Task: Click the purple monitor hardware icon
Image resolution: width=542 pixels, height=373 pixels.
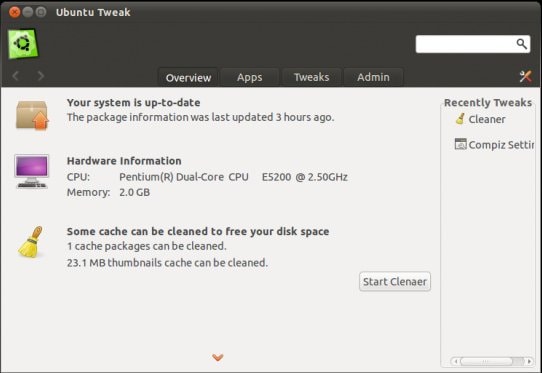Action: (31, 171)
